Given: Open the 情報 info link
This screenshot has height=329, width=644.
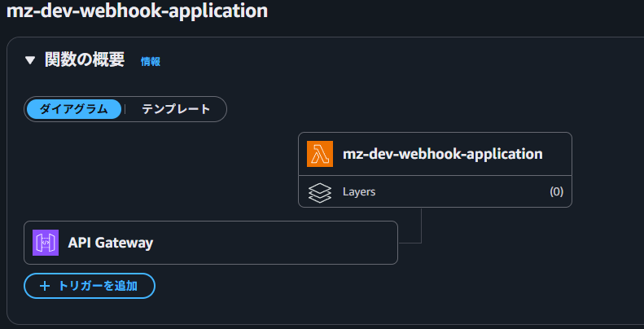Looking at the screenshot, I should [x=151, y=62].
